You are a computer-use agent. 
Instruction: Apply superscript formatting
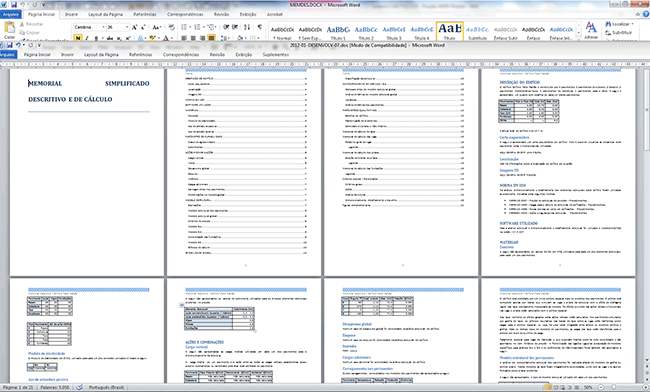pos(128,38)
